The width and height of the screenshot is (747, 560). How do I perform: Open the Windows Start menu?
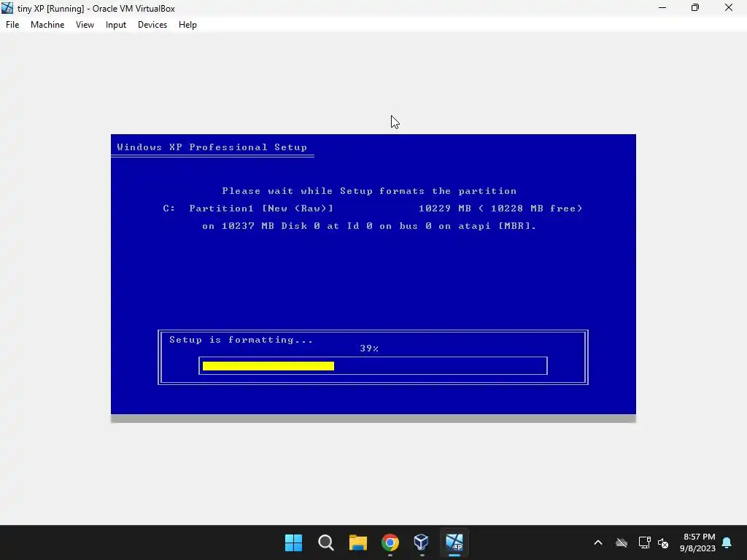point(293,542)
